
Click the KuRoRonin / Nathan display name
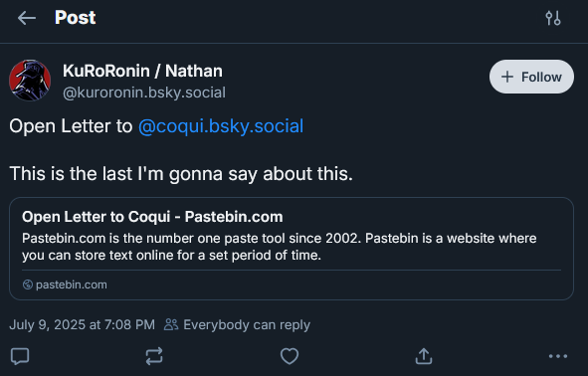point(142,71)
